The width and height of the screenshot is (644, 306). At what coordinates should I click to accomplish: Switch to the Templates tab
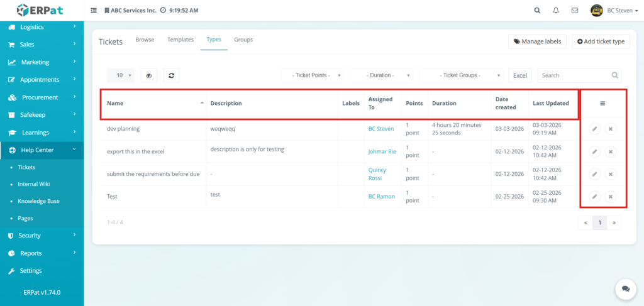point(180,40)
